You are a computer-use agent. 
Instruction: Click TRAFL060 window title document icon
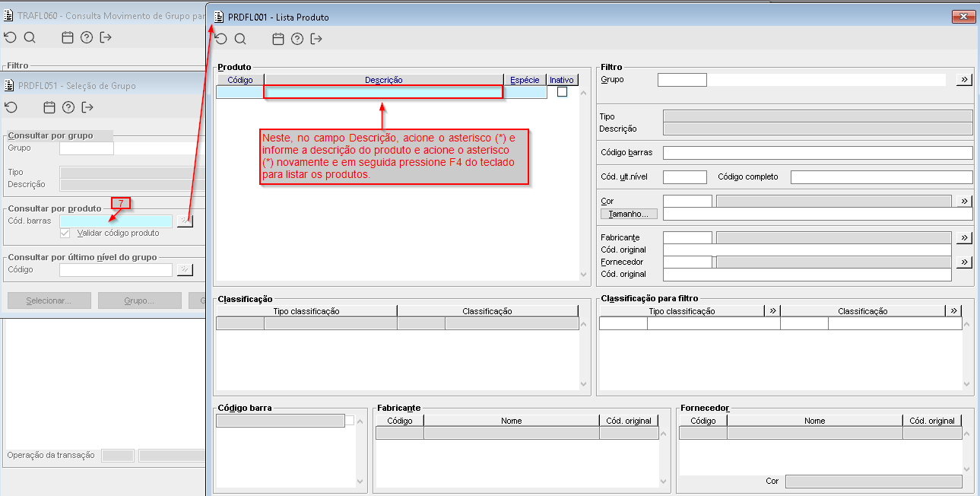9,15
